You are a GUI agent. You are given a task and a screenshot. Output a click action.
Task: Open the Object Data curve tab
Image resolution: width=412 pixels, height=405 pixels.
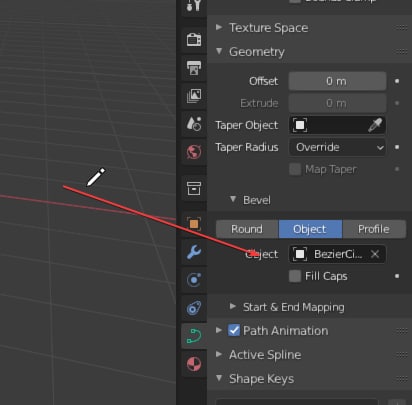click(194, 336)
